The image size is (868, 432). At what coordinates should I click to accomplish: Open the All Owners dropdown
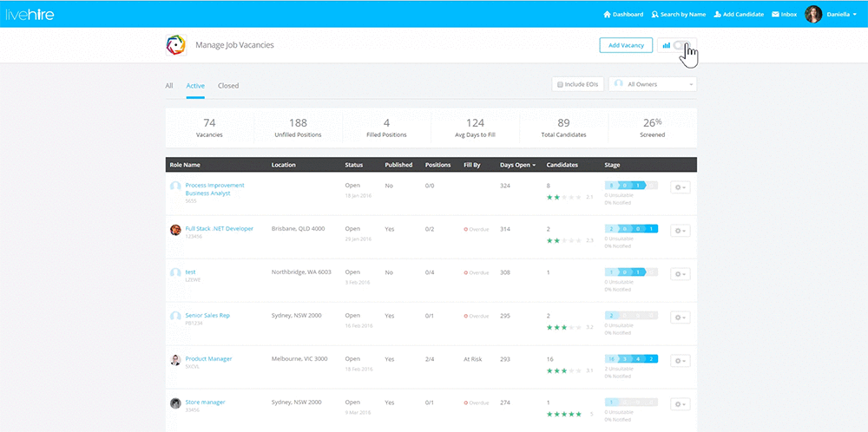[x=653, y=84]
